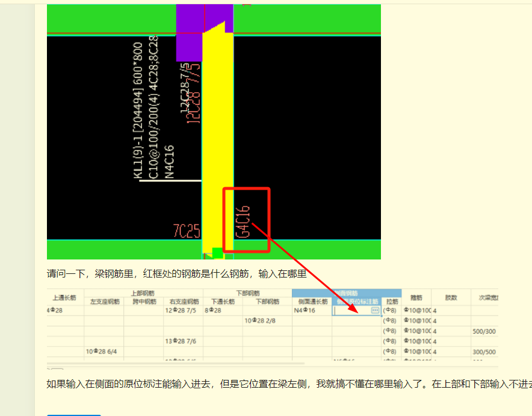The image size is (532, 416).
Task: Click the red G4C16 annotation text
Action: click(x=243, y=222)
